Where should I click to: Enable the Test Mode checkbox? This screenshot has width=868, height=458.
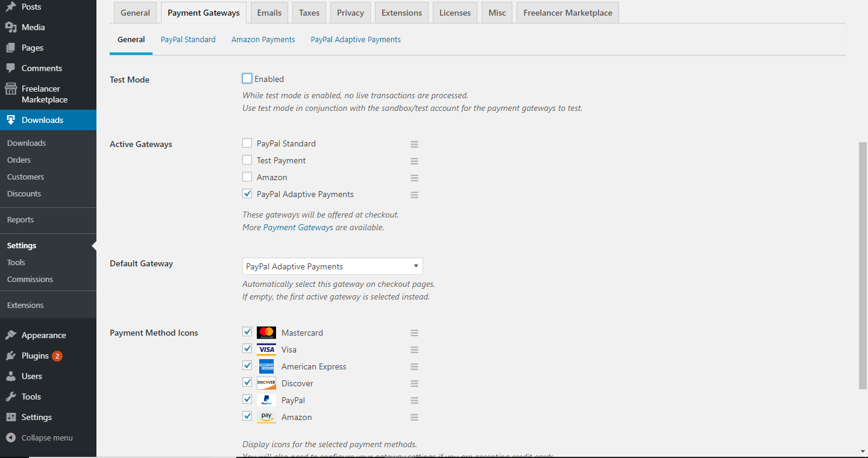pyautogui.click(x=247, y=78)
